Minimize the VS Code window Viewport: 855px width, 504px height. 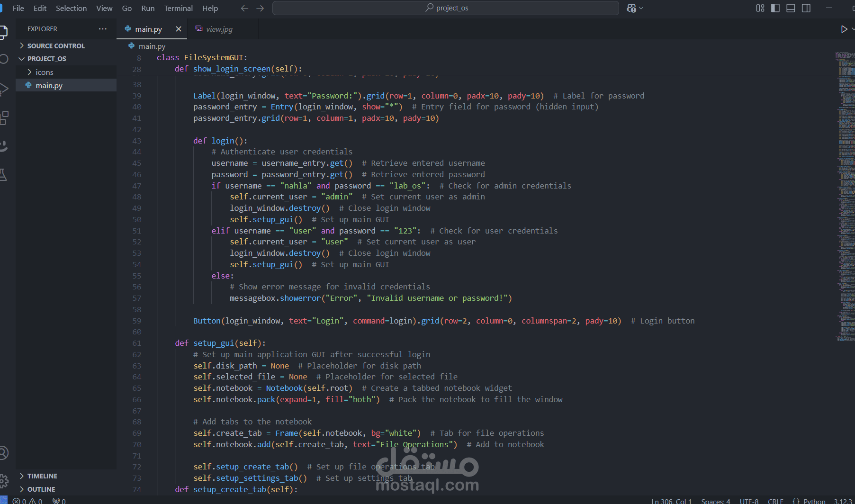(x=829, y=8)
